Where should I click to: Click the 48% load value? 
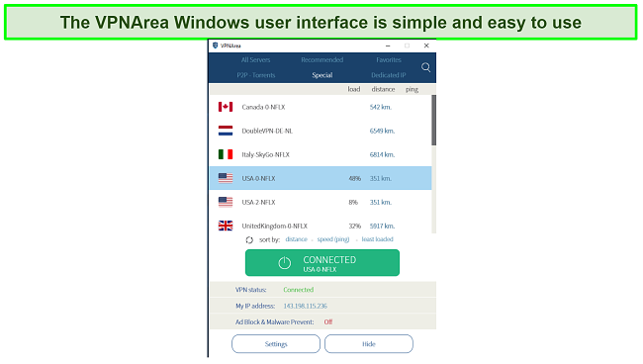(355, 178)
